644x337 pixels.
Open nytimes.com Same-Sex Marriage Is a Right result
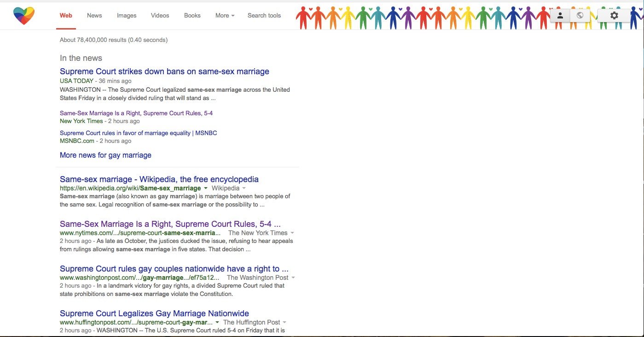(170, 224)
